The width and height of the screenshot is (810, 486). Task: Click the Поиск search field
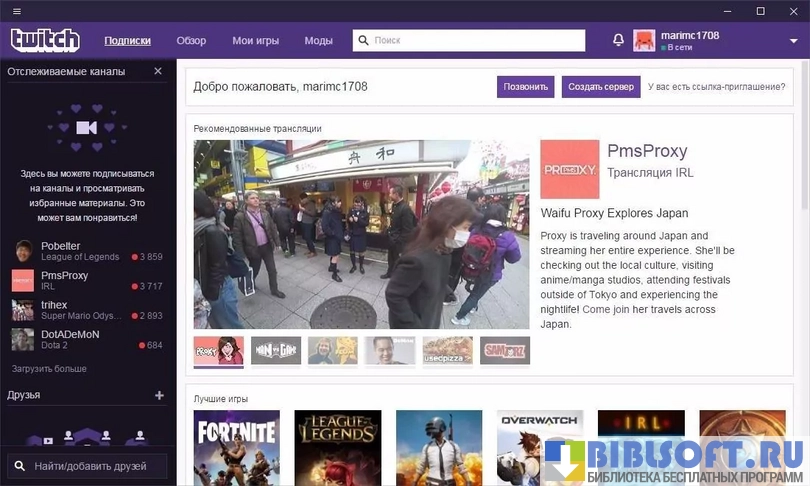[x=470, y=41]
